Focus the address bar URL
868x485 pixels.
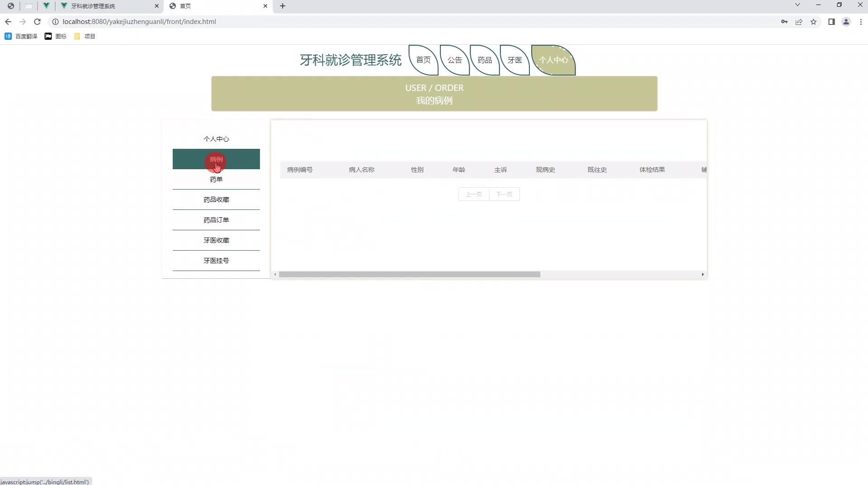[139, 22]
